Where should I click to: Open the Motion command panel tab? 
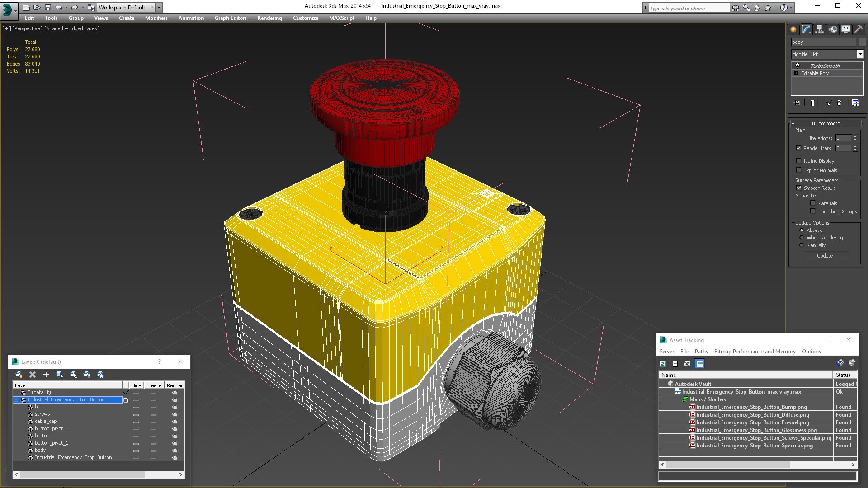pos(833,29)
